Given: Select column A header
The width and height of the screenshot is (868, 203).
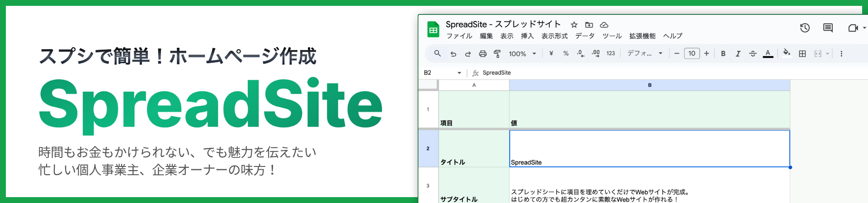Looking at the screenshot, I should pyautogui.click(x=474, y=85).
